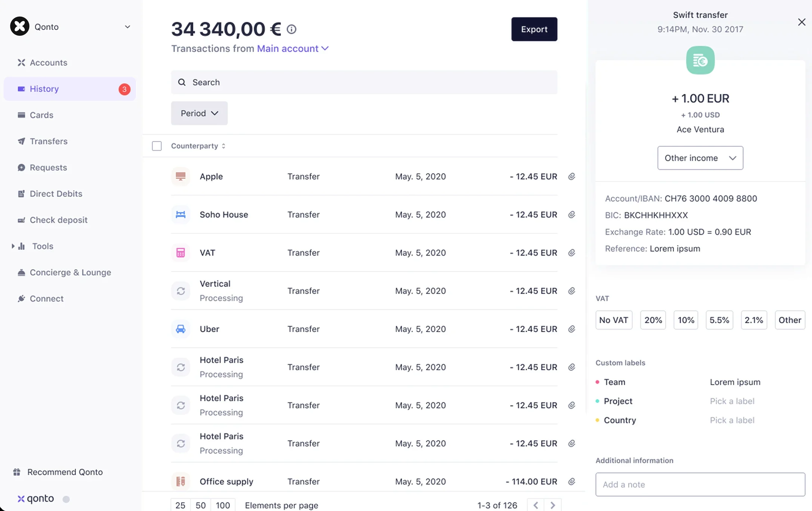Click the search magnifier icon
Screen dimensions: 812x511
click(182, 82)
